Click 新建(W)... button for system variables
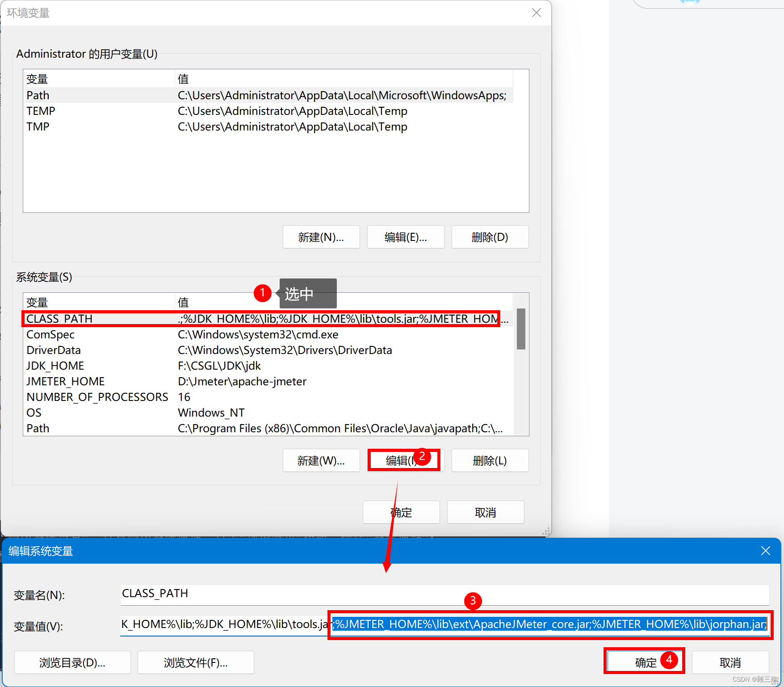The width and height of the screenshot is (784, 687). [x=321, y=460]
